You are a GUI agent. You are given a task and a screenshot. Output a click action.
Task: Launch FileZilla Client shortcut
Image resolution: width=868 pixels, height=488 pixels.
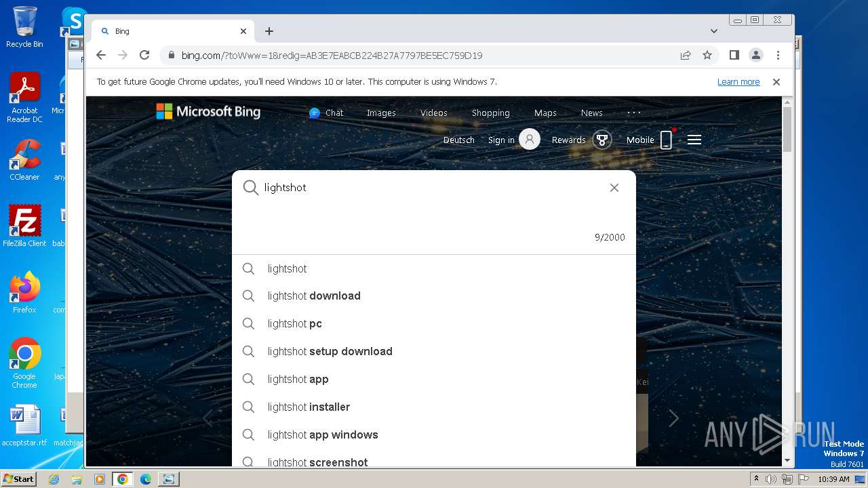[x=24, y=226]
